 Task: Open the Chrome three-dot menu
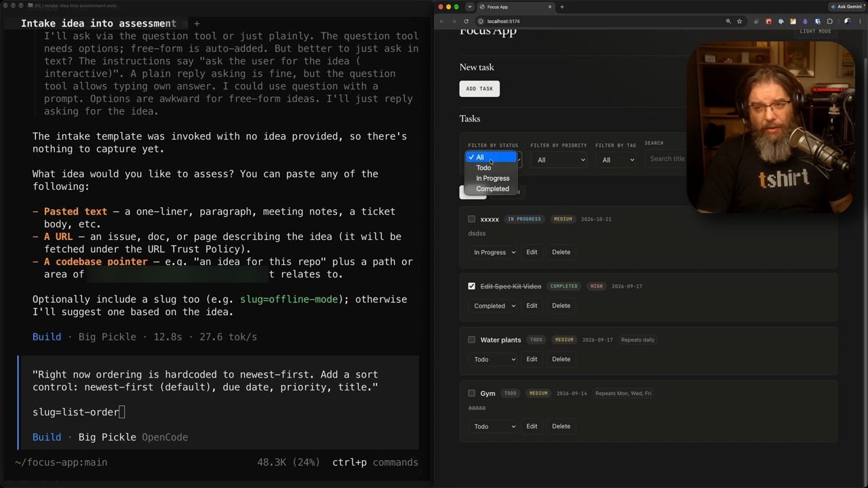point(861,21)
